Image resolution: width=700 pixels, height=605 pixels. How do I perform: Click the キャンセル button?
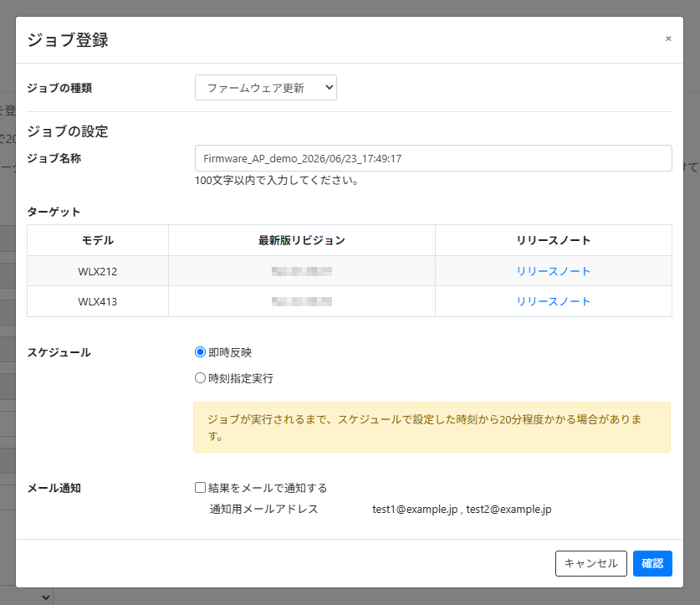click(x=591, y=563)
